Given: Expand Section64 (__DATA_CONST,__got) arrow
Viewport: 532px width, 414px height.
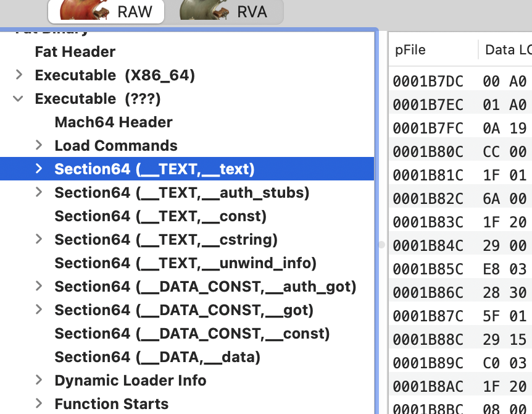Looking at the screenshot, I should [39, 310].
